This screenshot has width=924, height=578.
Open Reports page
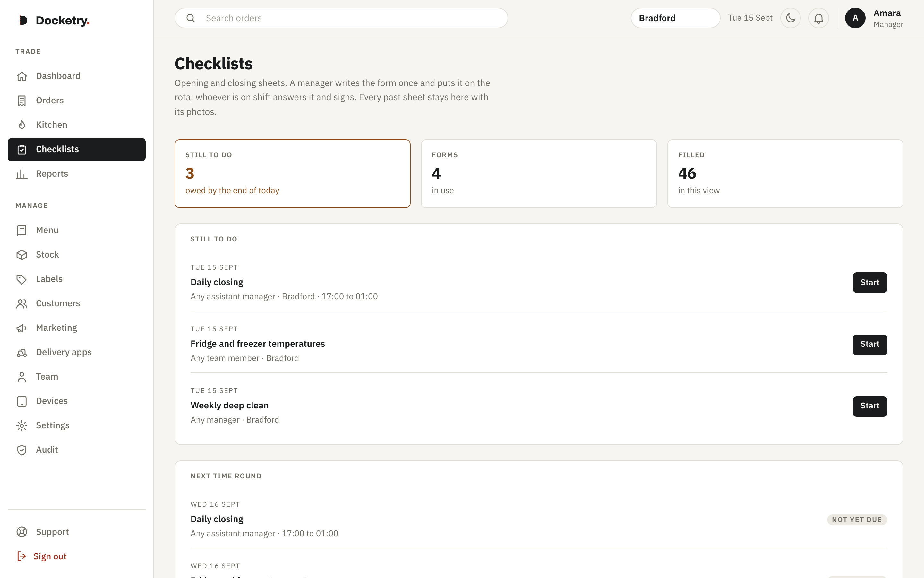click(76, 174)
